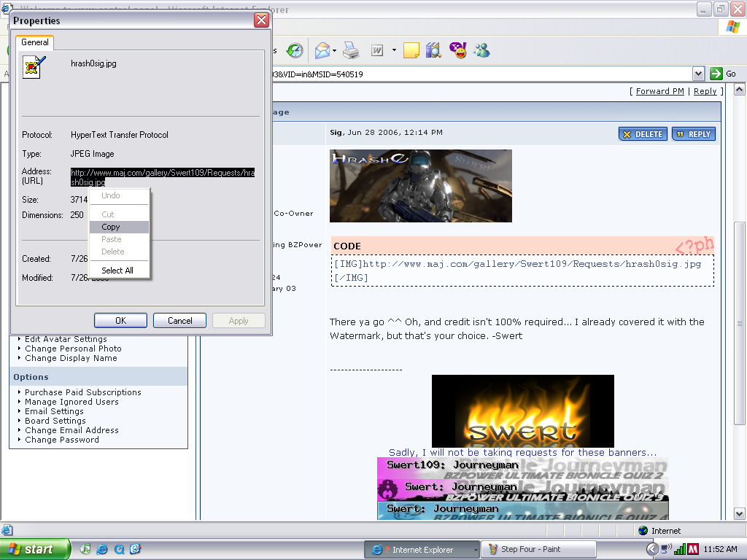Choose Select All in context menu
Image resolution: width=747 pixels, height=560 pixels.
click(117, 271)
